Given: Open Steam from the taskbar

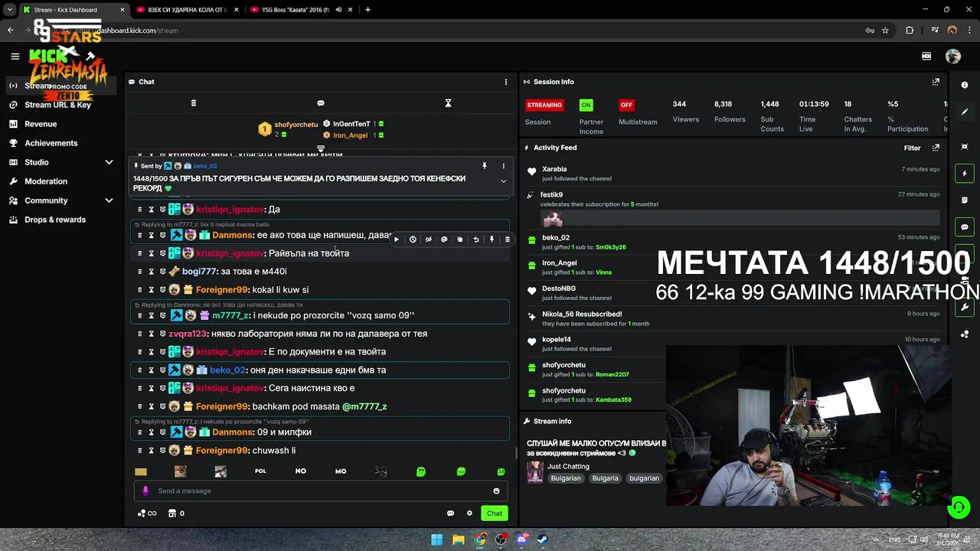Looking at the screenshot, I should click(544, 540).
